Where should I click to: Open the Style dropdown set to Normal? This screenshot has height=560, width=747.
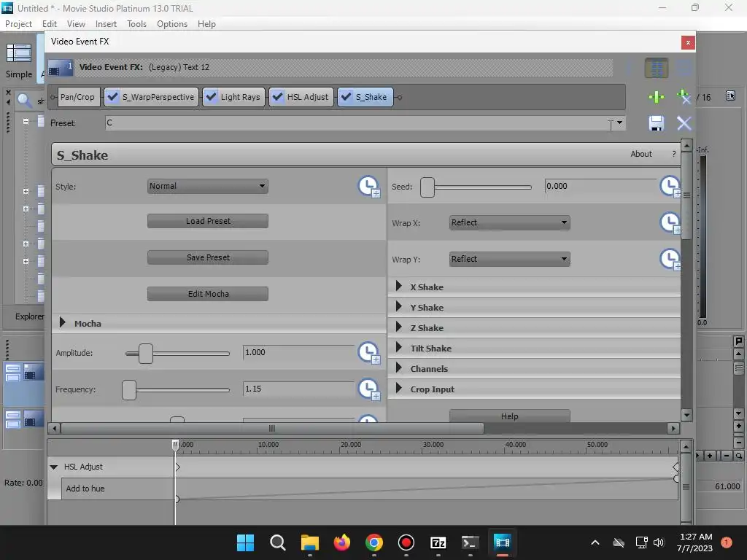click(208, 186)
